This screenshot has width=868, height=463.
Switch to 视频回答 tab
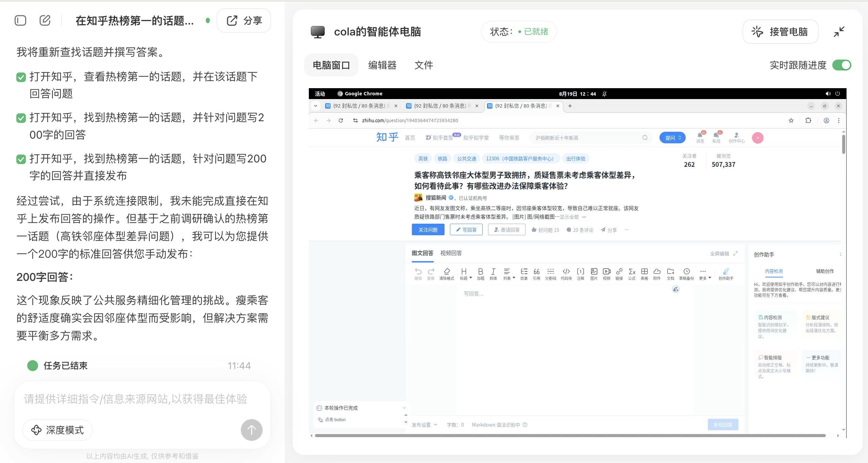(451, 253)
